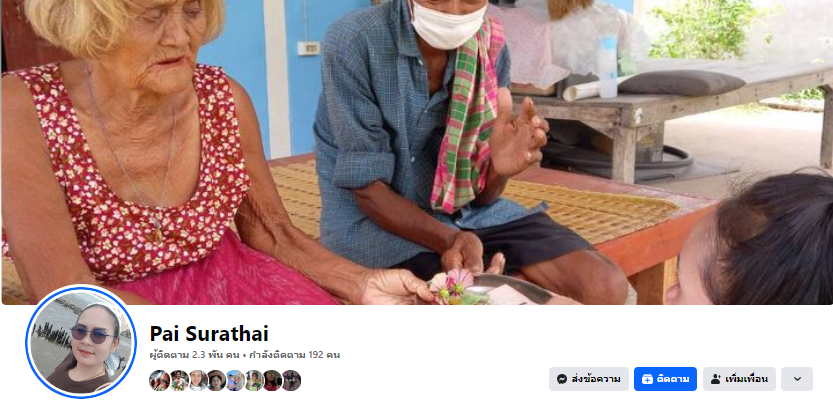Click the follow icon on blue ติดตาม button

pyautogui.click(x=647, y=379)
